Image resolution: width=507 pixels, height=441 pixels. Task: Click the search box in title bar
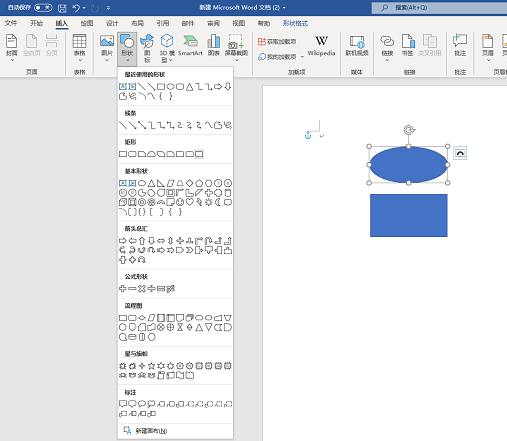coord(439,7)
